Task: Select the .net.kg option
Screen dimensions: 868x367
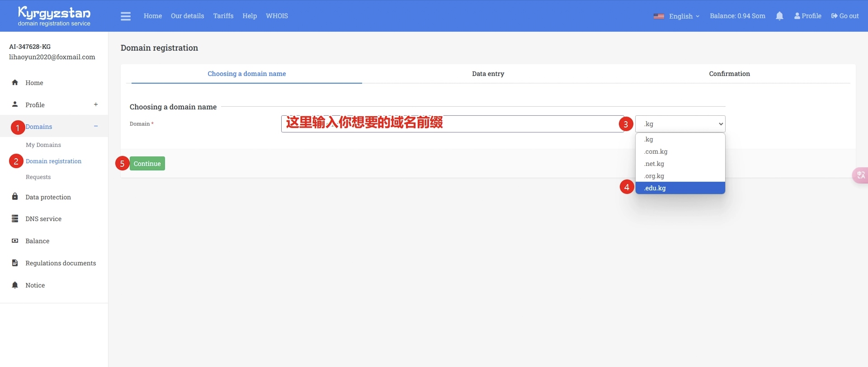Action: [680, 164]
